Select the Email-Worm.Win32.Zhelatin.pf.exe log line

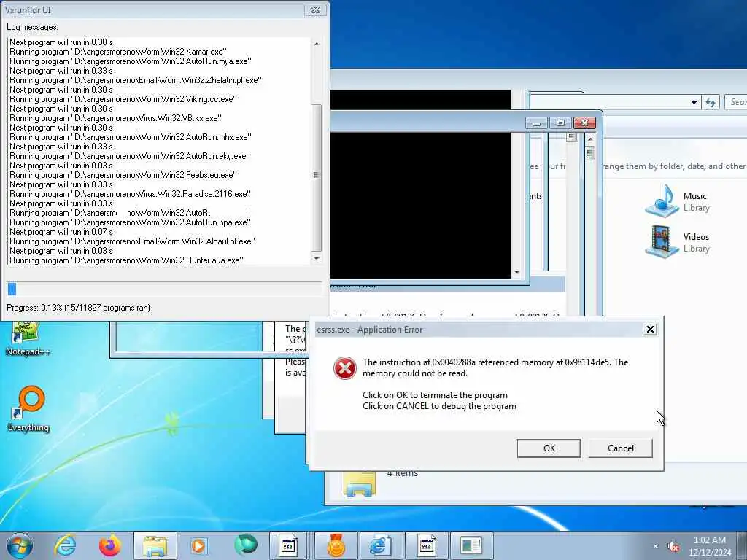[x=135, y=80]
